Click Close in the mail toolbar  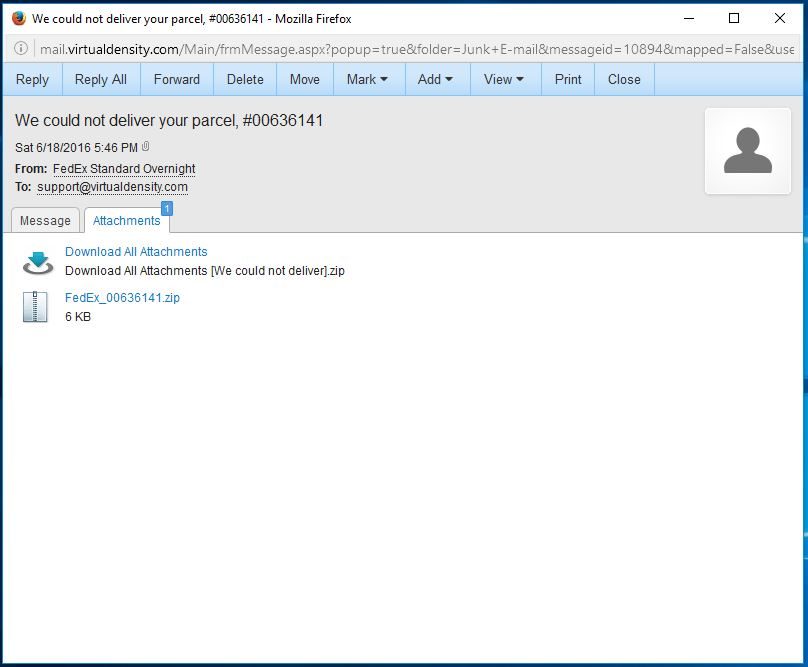click(624, 79)
